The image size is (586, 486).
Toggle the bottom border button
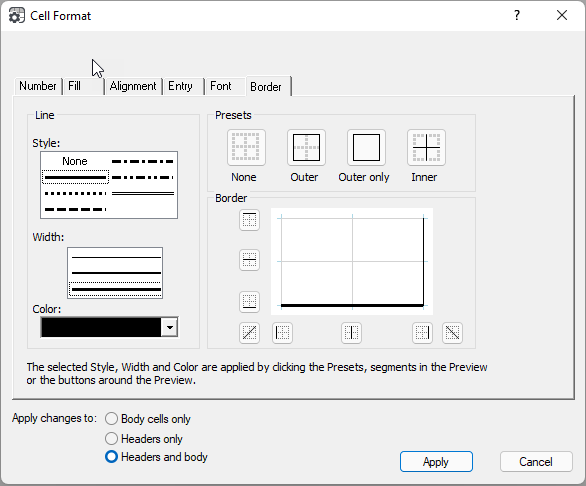click(x=249, y=302)
